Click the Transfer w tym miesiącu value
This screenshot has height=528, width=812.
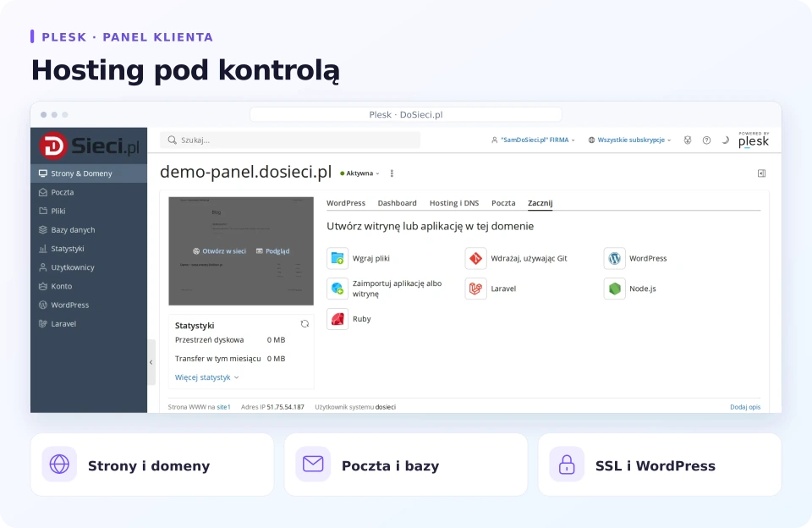point(276,359)
